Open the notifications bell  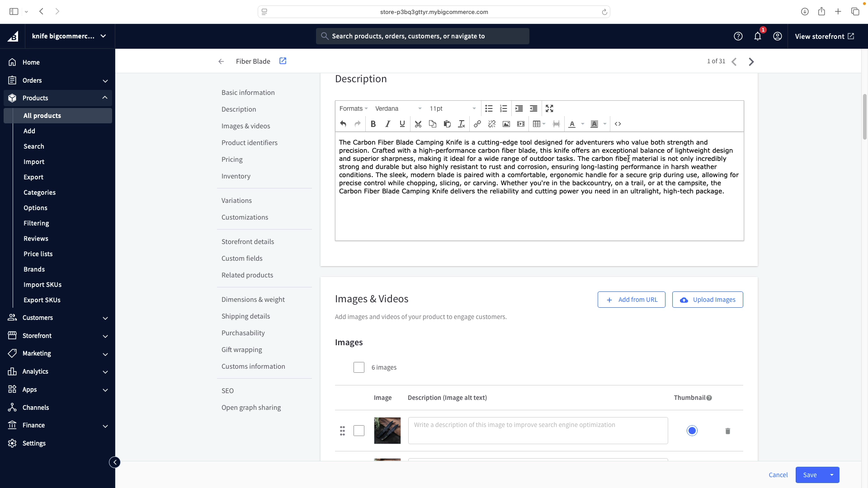point(758,36)
